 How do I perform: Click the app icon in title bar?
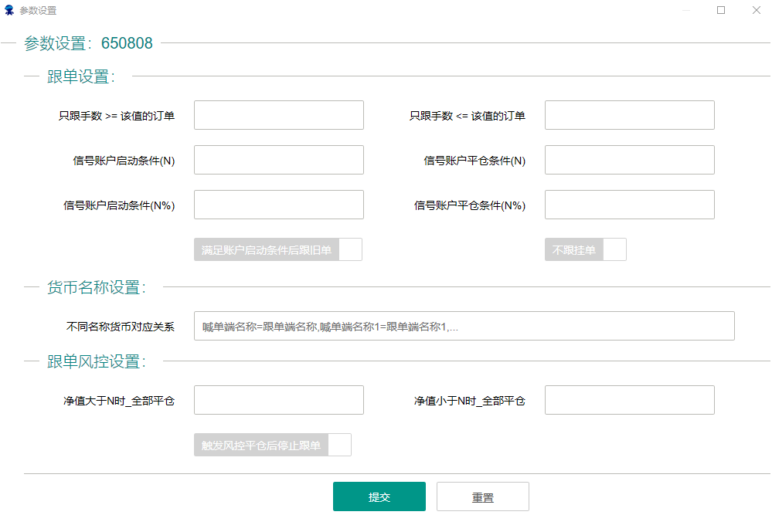9,11
